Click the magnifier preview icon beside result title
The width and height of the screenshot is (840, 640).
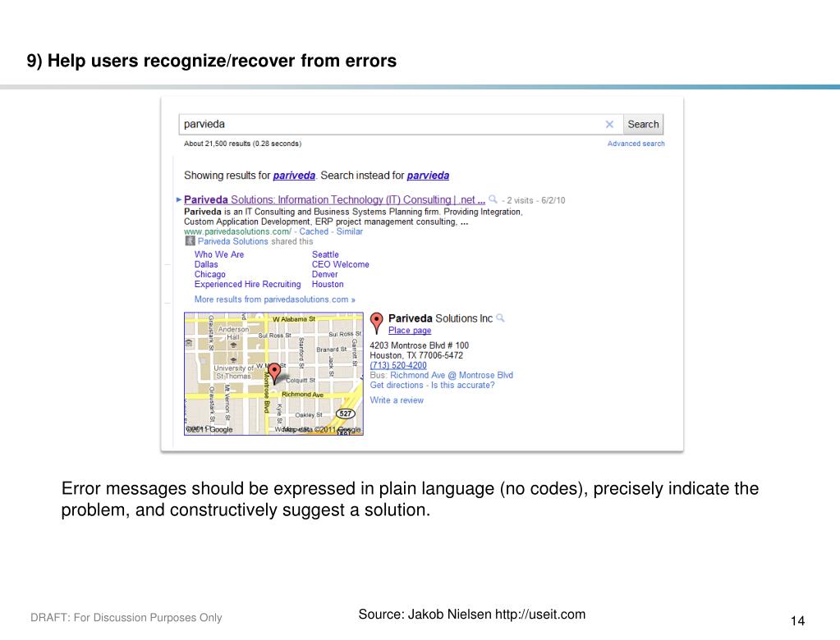[x=493, y=199]
